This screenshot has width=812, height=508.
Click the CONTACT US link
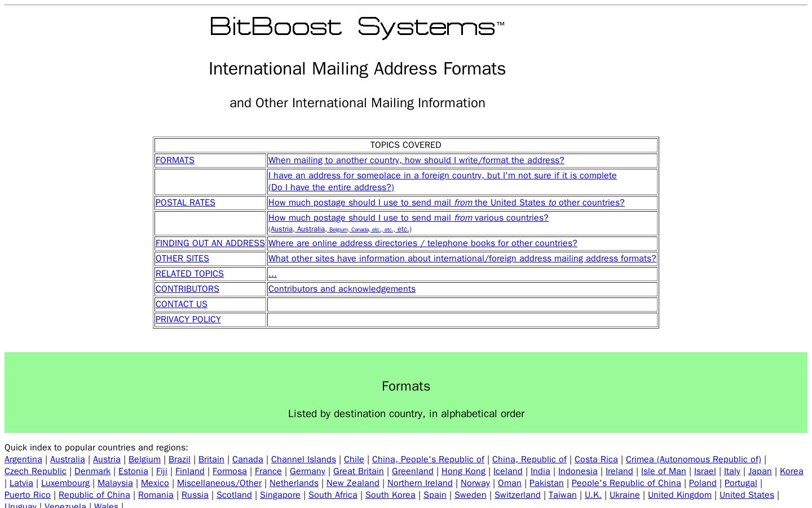tap(182, 304)
